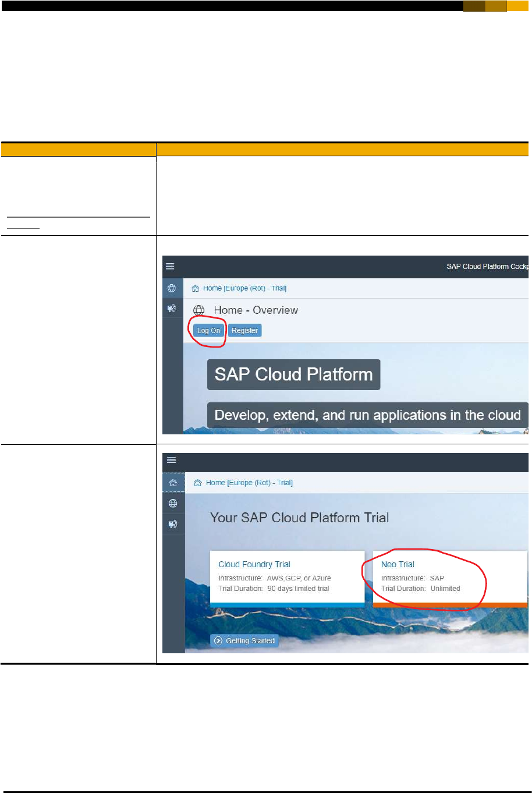Click globe icon beside Home - Overview heading

199,310
